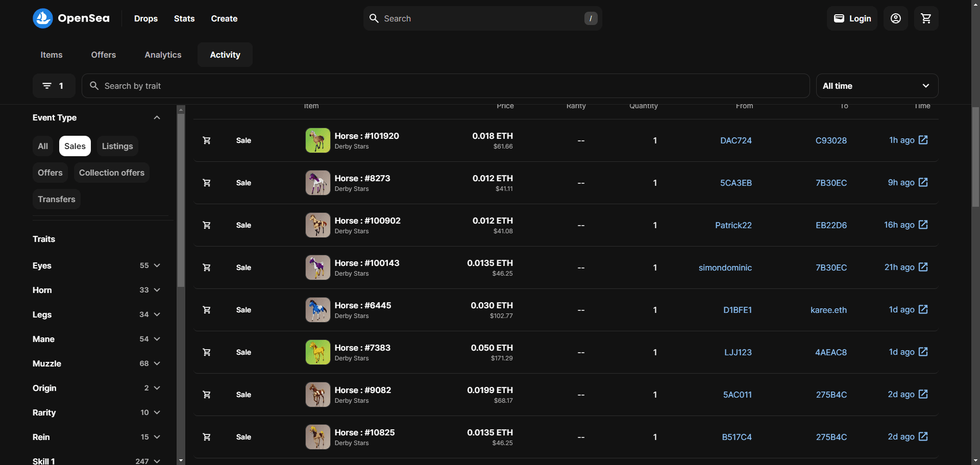Open the account profile icon
Screen dimensions: 980x465
click(x=896, y=18)
